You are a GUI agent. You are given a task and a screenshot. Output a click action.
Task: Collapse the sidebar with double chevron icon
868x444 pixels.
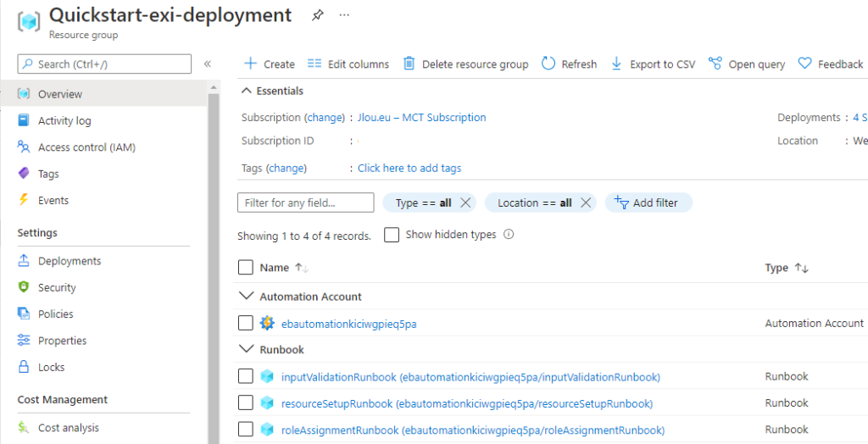pos(208,64)
